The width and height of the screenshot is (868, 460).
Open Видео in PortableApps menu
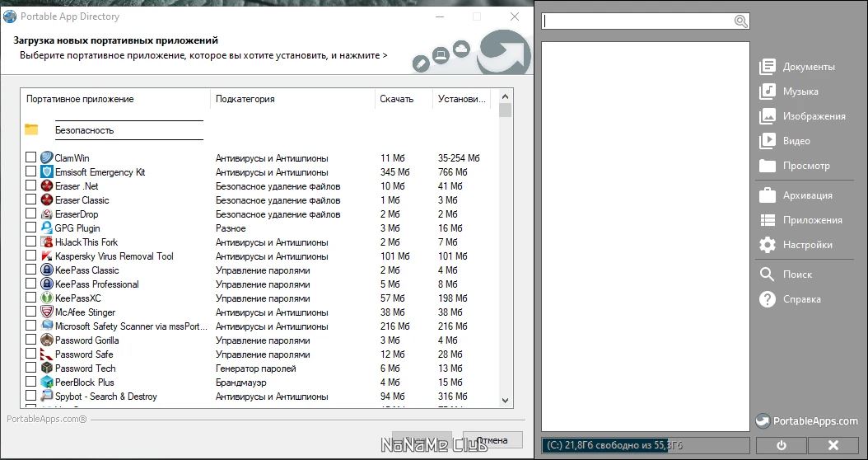pos(784,141)
